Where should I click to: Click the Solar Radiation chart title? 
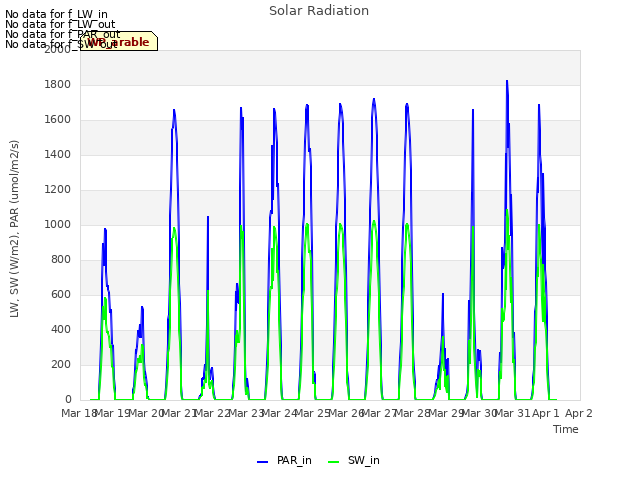(319, 11)
